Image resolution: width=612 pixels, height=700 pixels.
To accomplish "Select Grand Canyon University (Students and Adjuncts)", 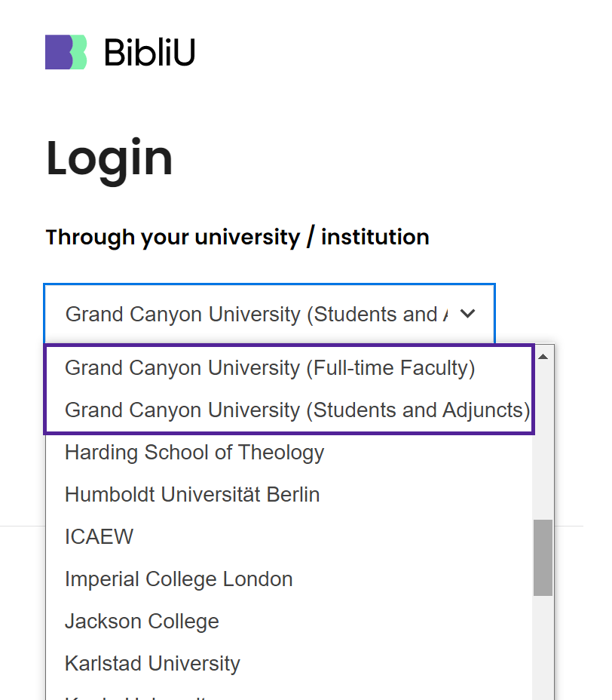I will [289, 410].
